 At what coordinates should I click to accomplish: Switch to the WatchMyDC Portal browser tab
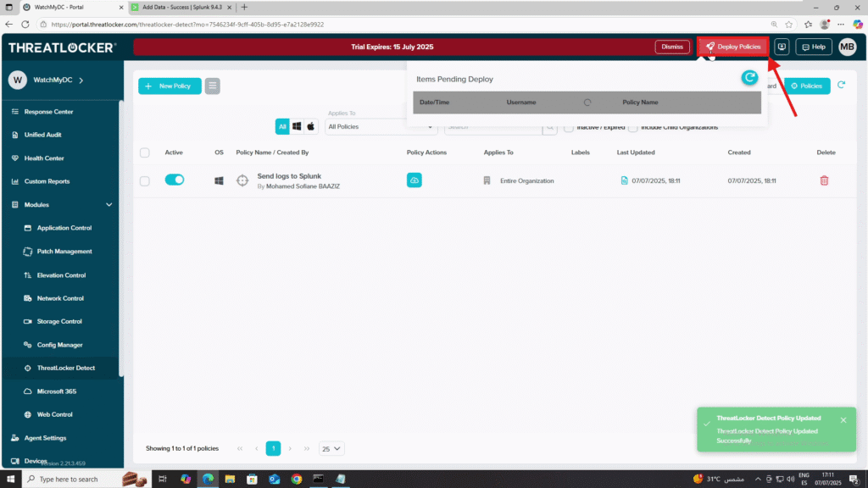pyautogui.click(x=74, y=7)
